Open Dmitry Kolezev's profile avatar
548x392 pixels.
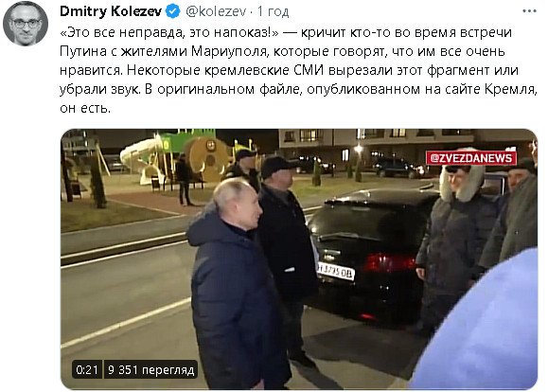point(26,23)
